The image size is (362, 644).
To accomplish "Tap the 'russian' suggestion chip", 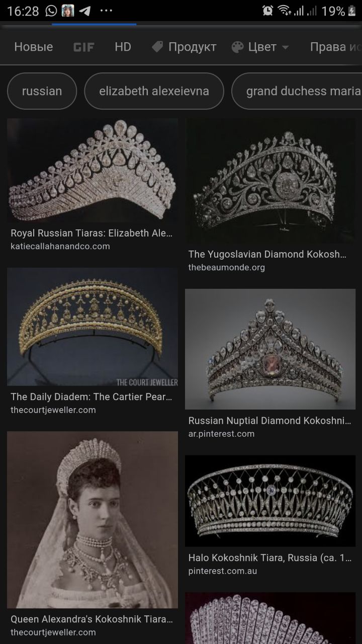I will [x=42, y=91].
